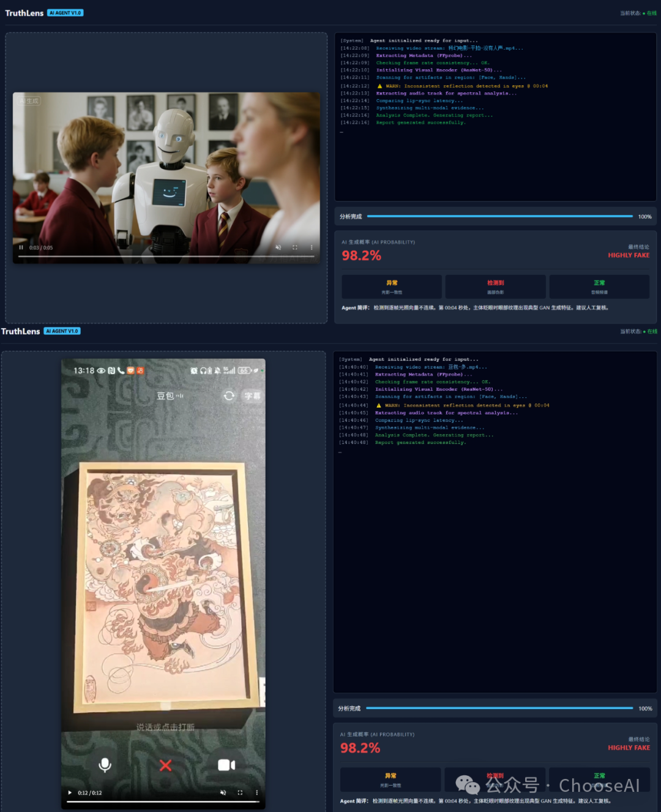The width and height of the screenshot is (661, 812).
Task: Click the 14:22:10 Initializing Visual Encoder log line
Action: pyautogui.click(x=421, y=70)
